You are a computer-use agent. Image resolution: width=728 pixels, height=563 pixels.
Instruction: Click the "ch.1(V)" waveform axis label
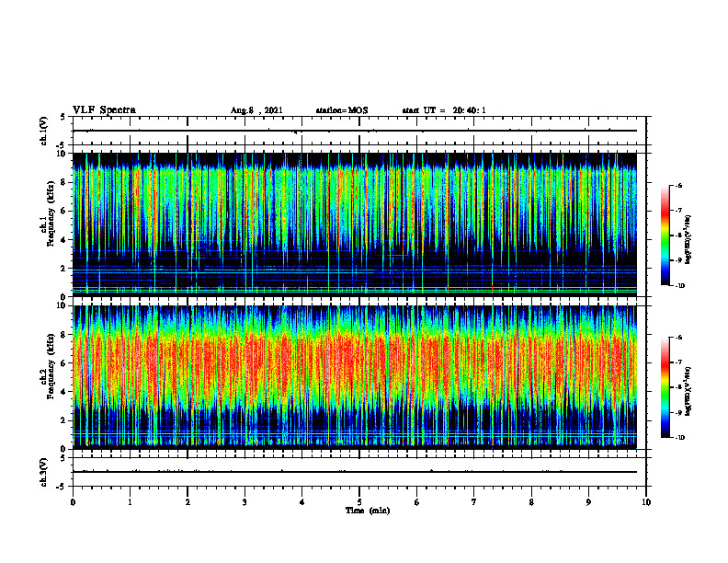tap(43, 131)
